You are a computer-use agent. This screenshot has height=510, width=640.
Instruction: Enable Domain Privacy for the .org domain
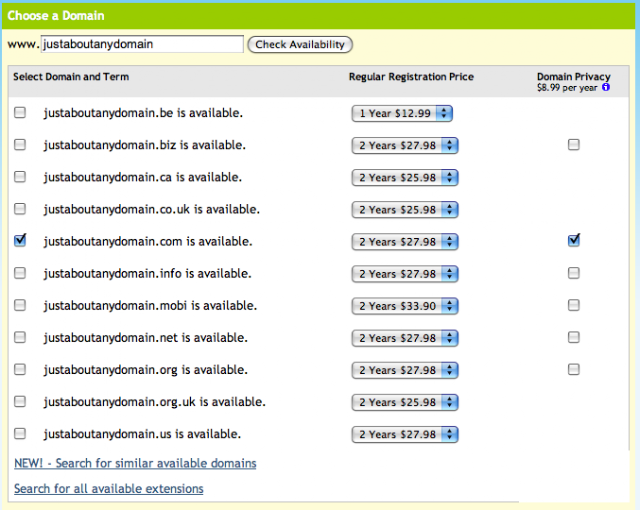tap(573, 370)
